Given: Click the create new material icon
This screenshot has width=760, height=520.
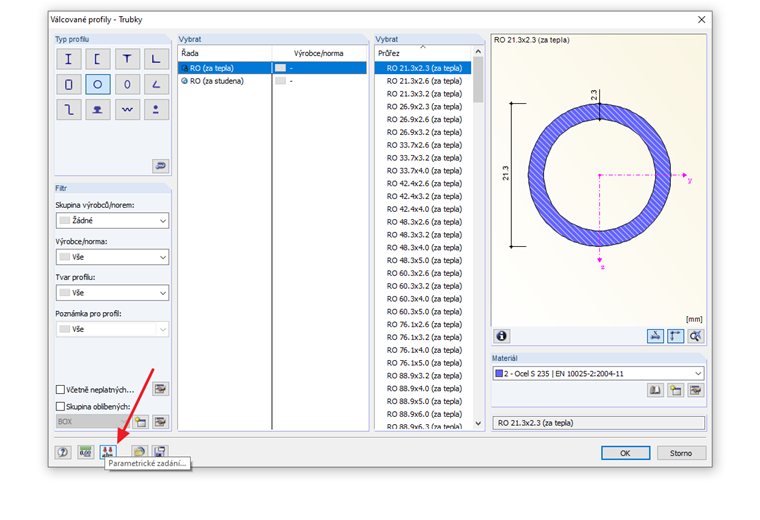Looking at the screenshot, I should pyautogui.click(x=676, y=390).
